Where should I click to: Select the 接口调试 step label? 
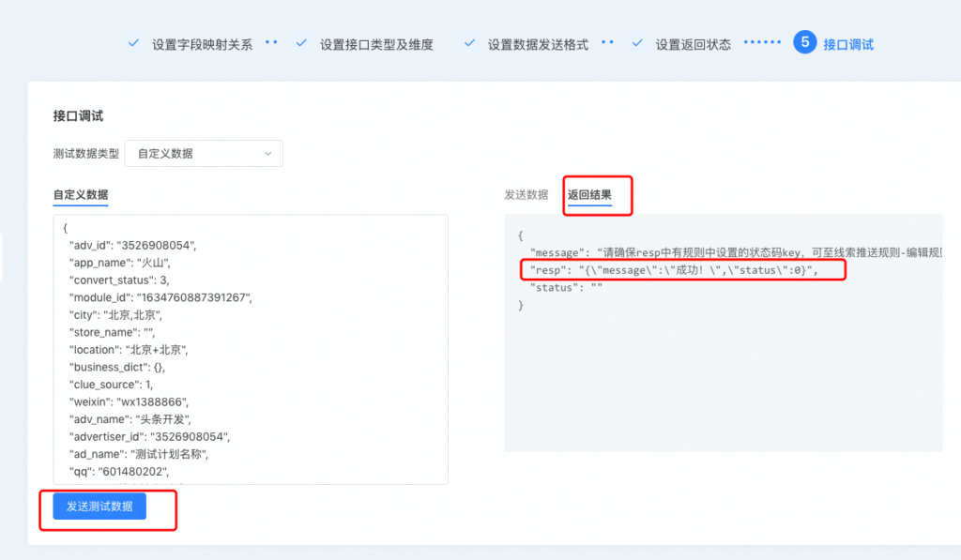click(x=848, y=44)
